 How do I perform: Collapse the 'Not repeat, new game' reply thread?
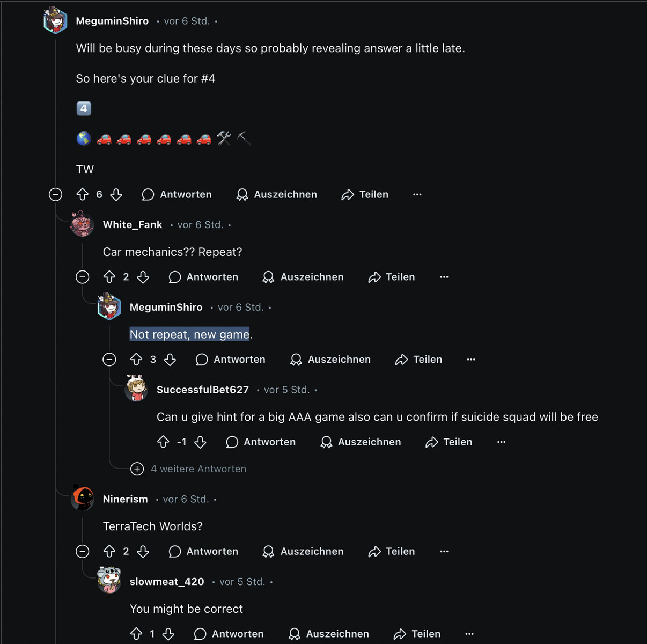click(109, 360)
